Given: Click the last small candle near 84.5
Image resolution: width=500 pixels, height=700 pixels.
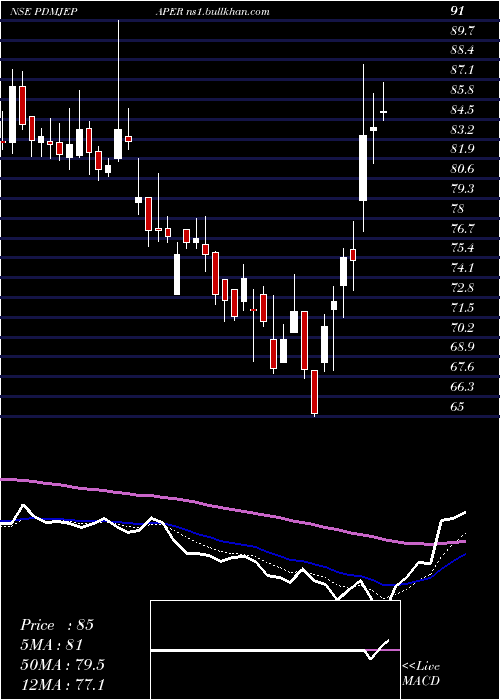Looking at the screenshot, I should pyautogui.click(x=383, y=112).
